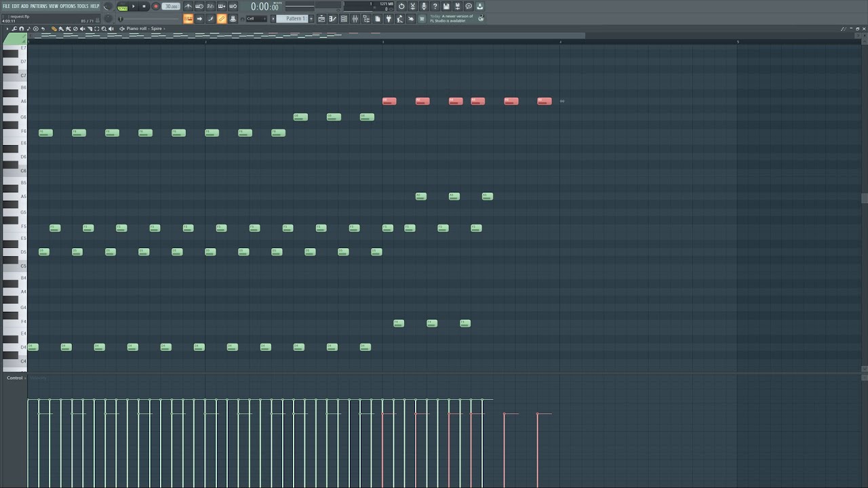This screenshot has height=488, width=868.
Task: Open the Pattern 1 selector
Action: 292,18
